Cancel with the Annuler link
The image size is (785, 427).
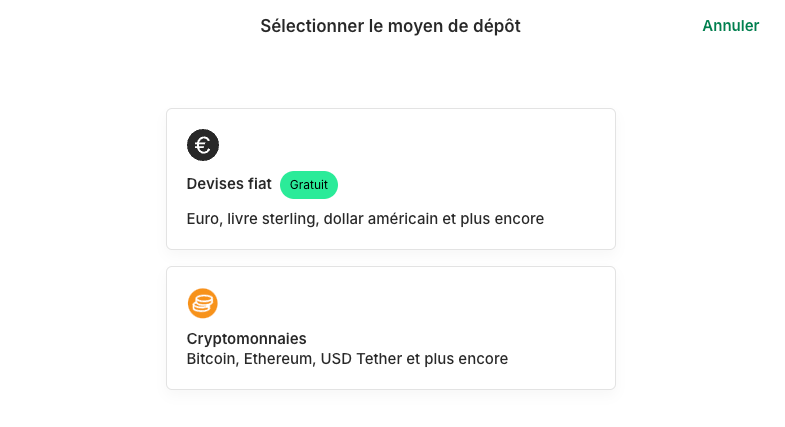pyautogui.click(x=730, y=26)
